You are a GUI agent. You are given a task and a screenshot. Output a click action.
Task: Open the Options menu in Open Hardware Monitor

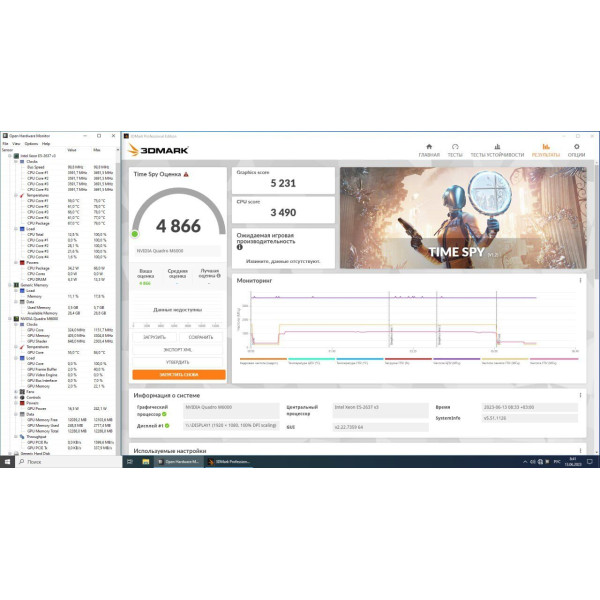click(31, 143)
